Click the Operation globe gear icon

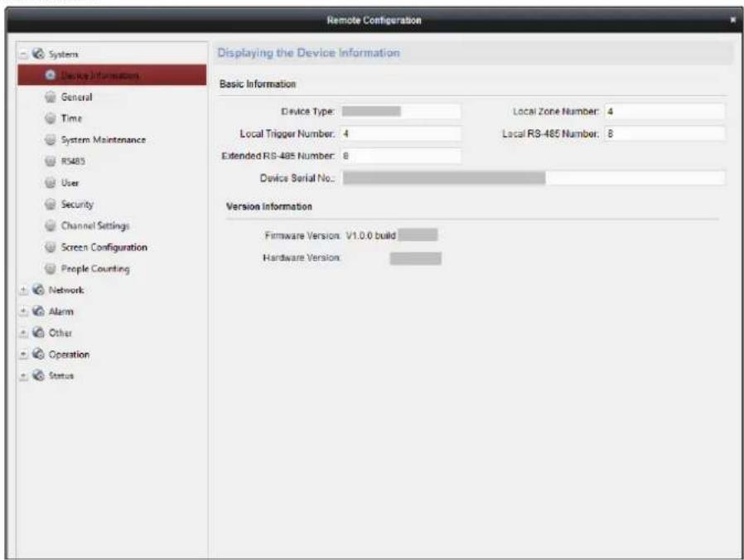[38, 354]
